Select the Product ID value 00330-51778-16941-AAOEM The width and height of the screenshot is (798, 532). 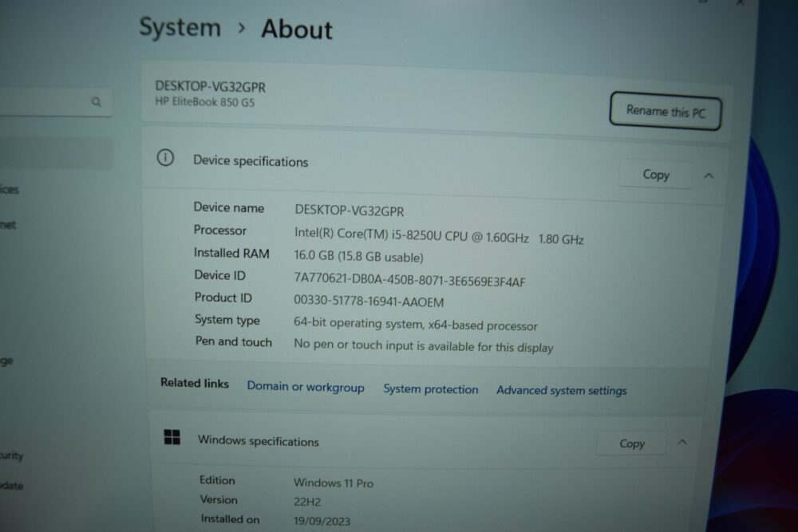click(369, 301)
